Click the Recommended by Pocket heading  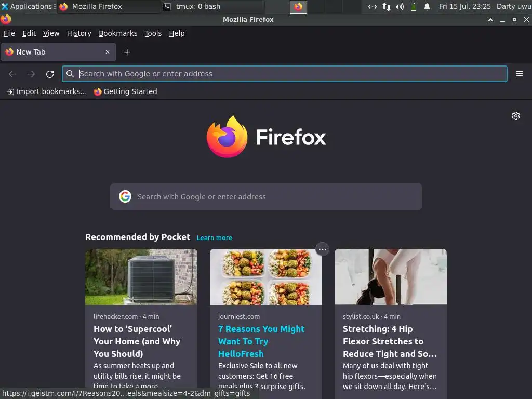pyautogui.click(x=138, y=237)
